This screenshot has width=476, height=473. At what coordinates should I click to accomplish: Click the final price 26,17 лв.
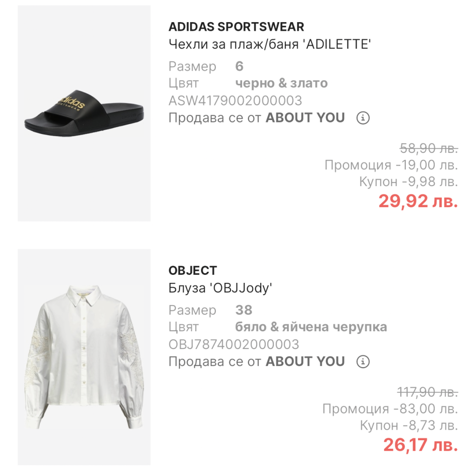420,445
